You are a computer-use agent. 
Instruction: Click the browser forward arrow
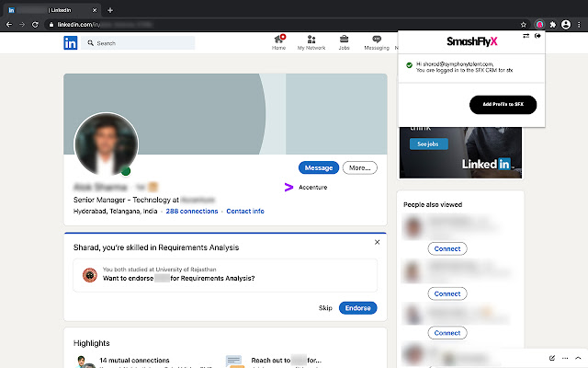(x=22, y=25)
